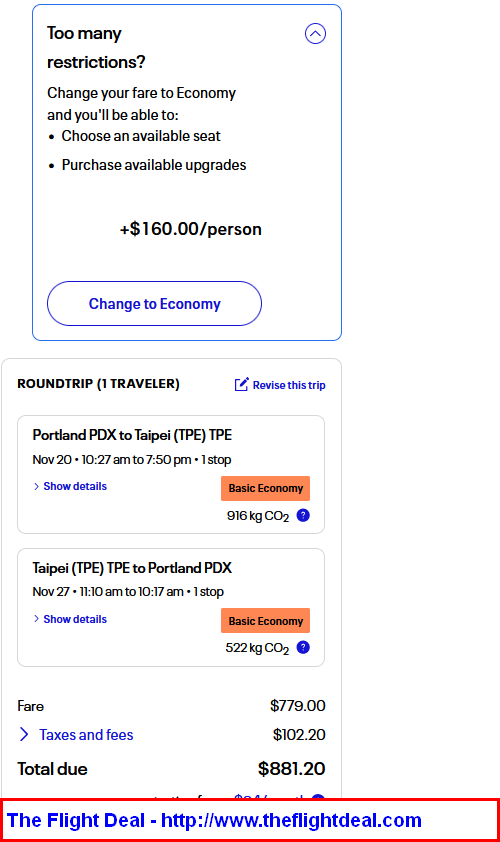Expand Show details for Portland to Taipei flight
Image resolution: width=500 pixels, height=842 pixels.
tap(75, 486)
